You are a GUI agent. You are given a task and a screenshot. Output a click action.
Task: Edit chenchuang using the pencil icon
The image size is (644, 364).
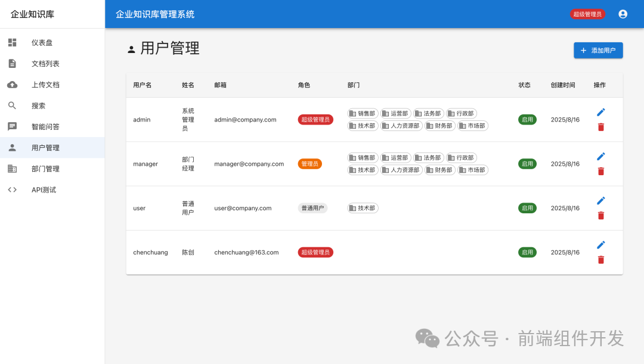(600, 245)
